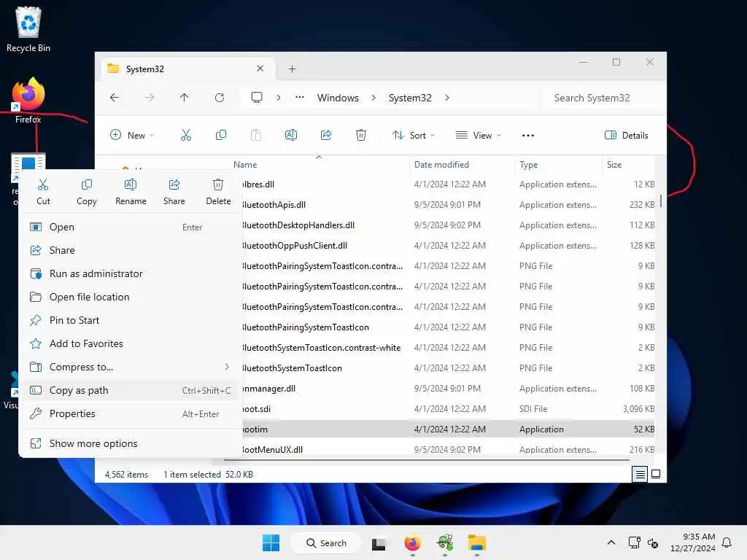The image size is (747, 560).
Task: Switch to details list view icon
Action: point(640,474)
